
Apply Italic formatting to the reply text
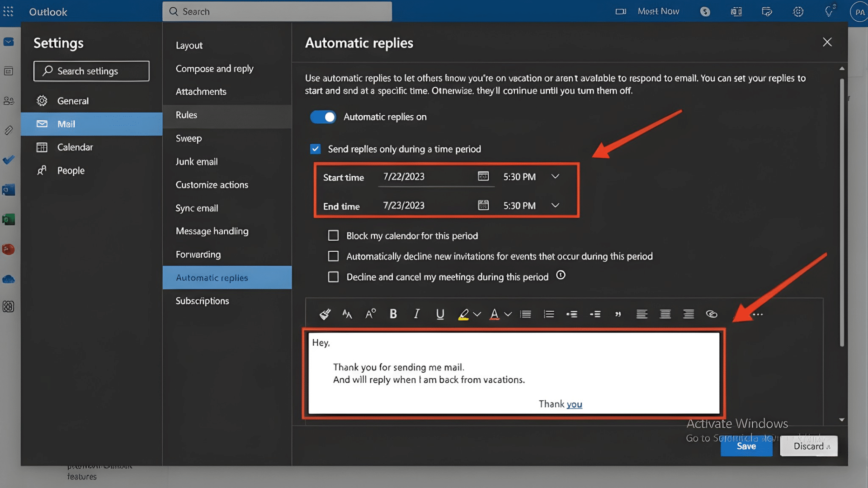point(416,314)
